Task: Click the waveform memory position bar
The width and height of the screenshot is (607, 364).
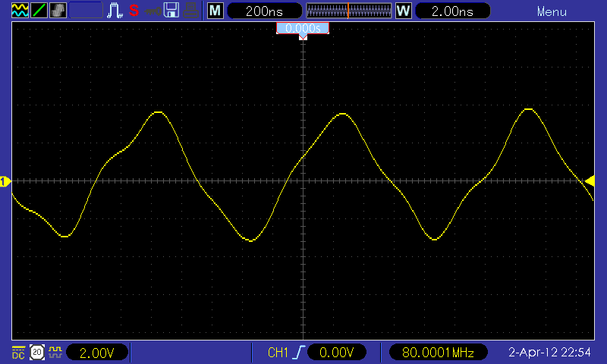Action: [x=349, y=11]
